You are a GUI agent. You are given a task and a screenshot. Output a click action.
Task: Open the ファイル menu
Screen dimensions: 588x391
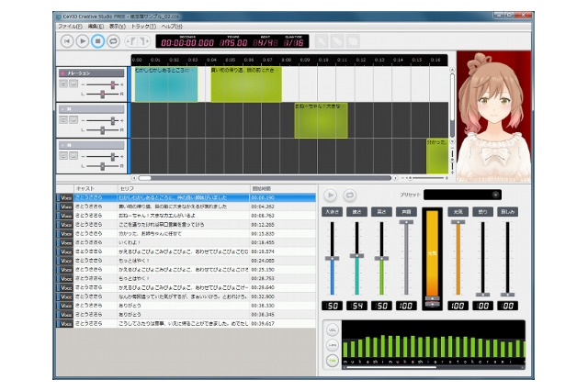[70, 27]
